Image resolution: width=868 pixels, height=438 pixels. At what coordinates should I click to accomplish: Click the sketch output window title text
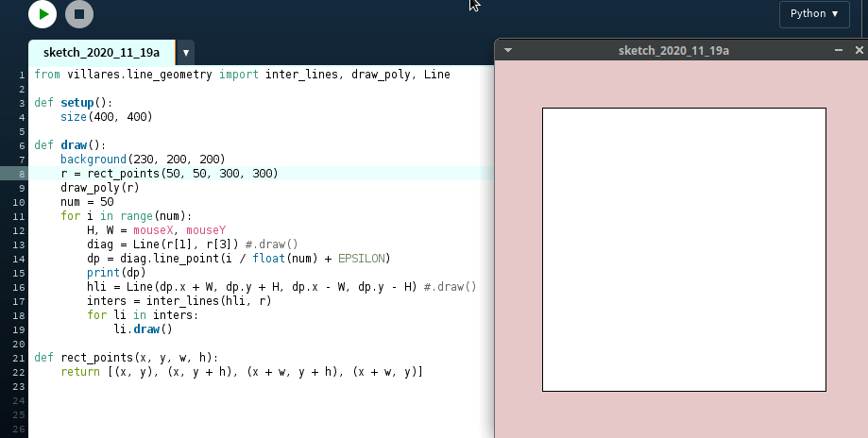(672, 50)
